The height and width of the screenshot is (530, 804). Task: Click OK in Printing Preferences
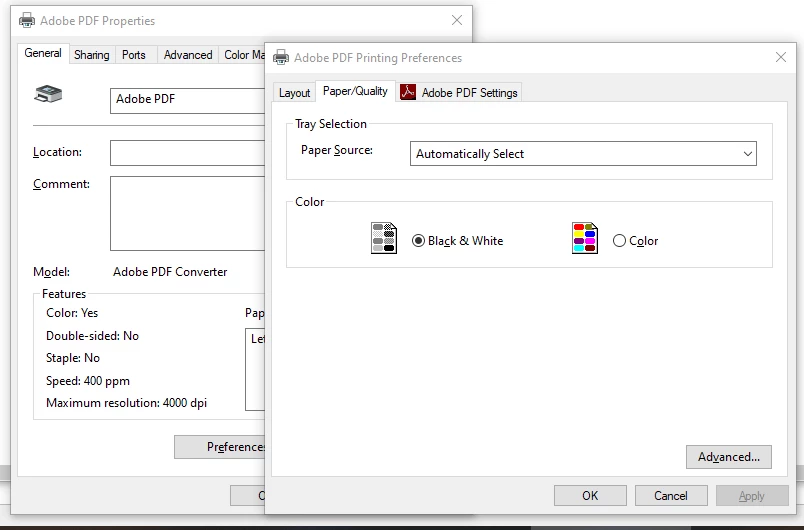pos(590,496)
